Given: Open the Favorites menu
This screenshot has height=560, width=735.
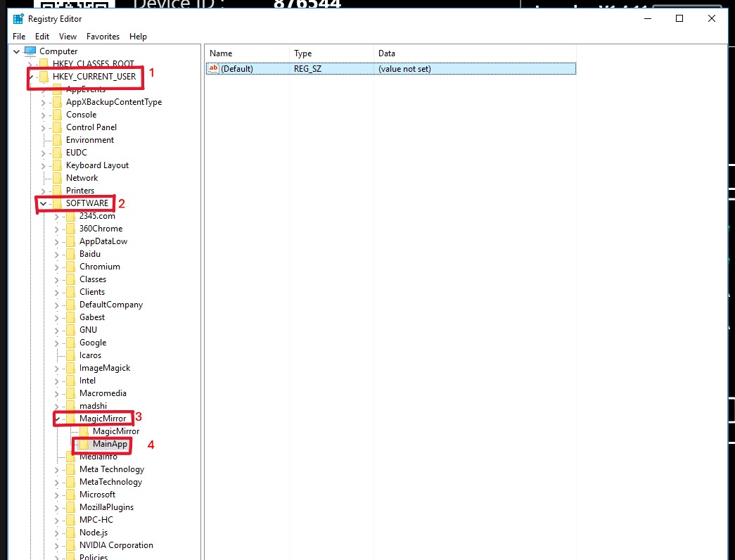Looking at the screenshot, I should pyautogui.click(x=103, y=37).
